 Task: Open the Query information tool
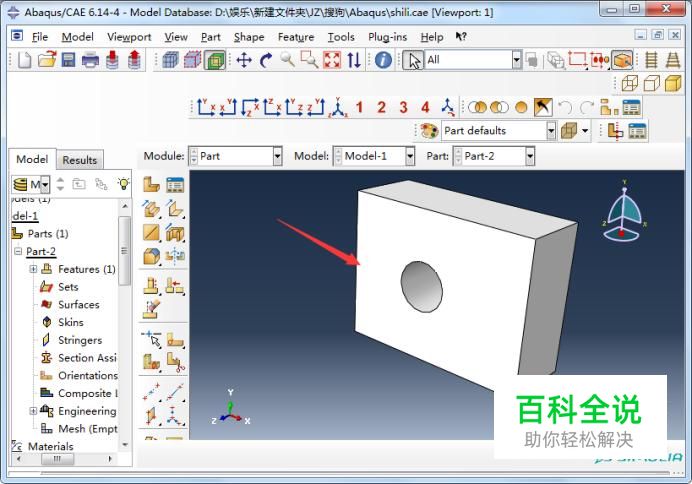383,60
